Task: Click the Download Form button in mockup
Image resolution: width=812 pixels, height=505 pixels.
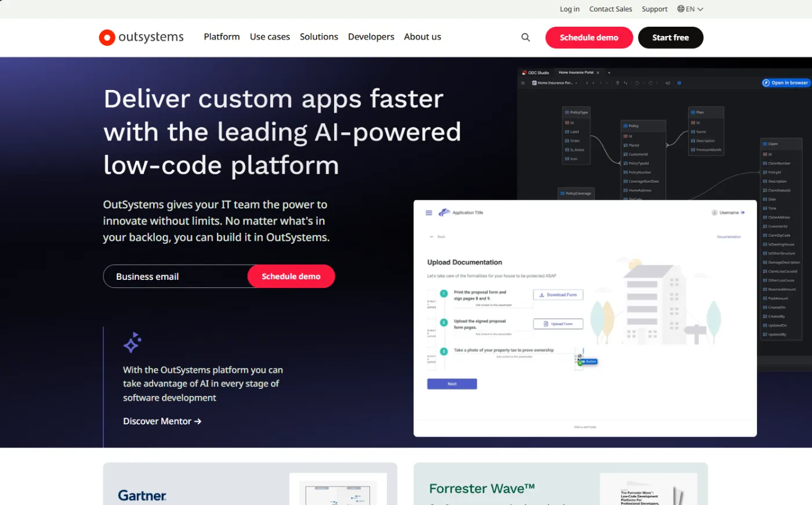Action: click(558, 295)
